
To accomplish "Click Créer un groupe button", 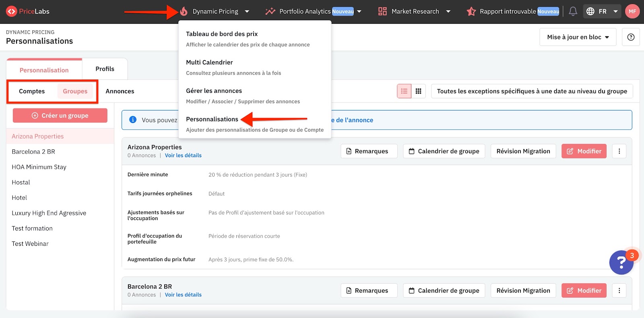I will 60,115.
